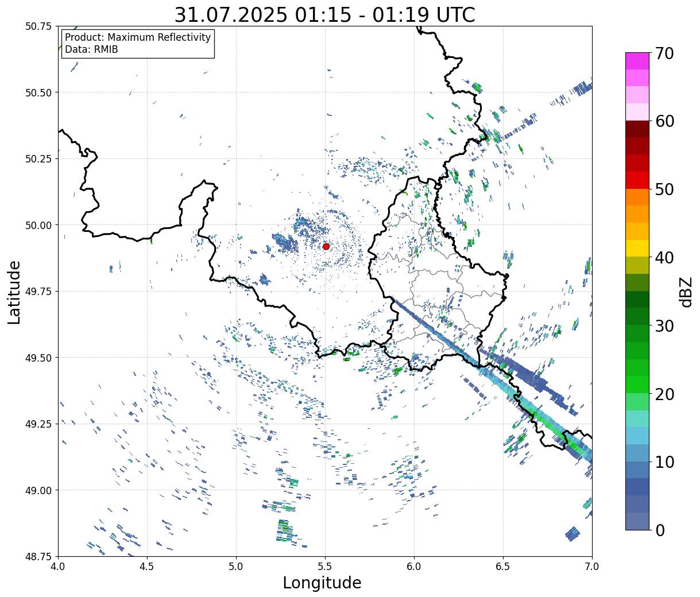This screenshot has width=700, height=597.
Task: Click the colorbar tick label 30
Action: [x=663, y=325]
